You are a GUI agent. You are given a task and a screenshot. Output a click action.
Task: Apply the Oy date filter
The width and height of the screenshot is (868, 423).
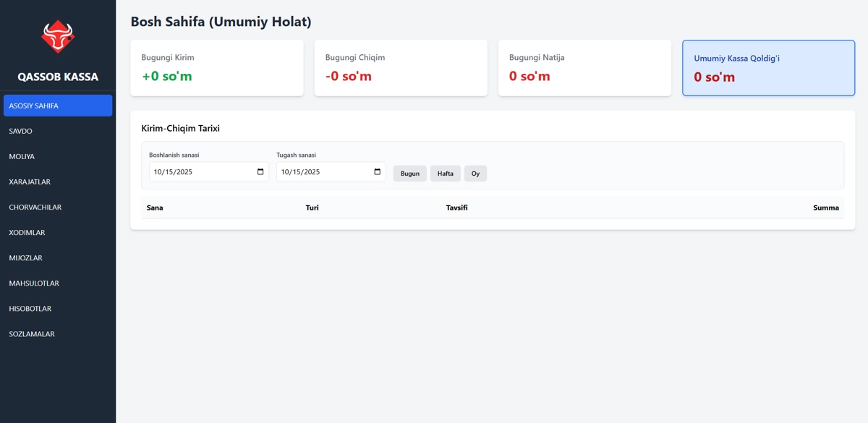coord(475,174)
